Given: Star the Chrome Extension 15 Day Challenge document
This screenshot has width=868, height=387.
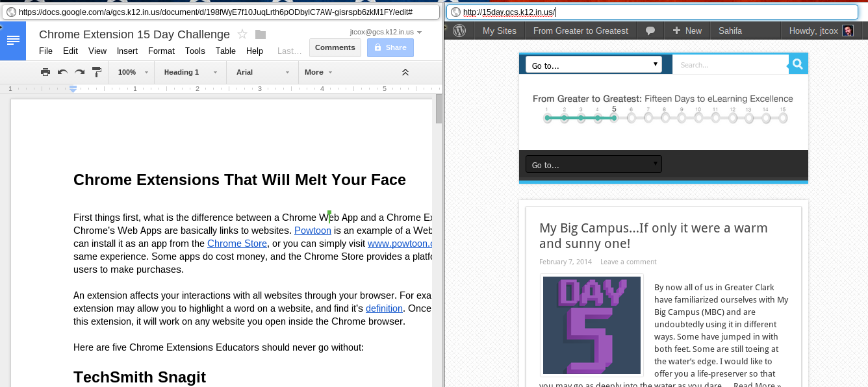Looking at the screenshot, I should [x=242, y=34].
